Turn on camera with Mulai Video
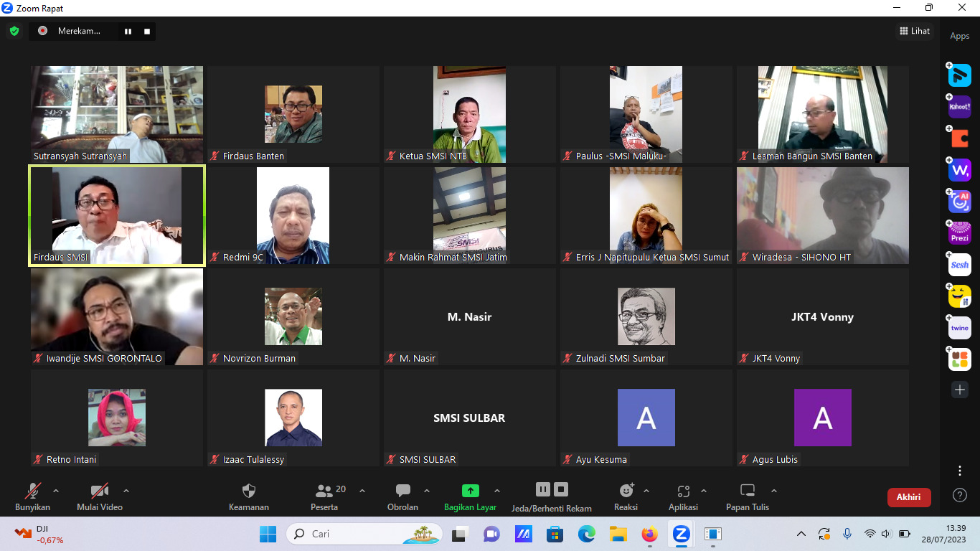Screen dimensions: 980x551 tap(99, 491)
